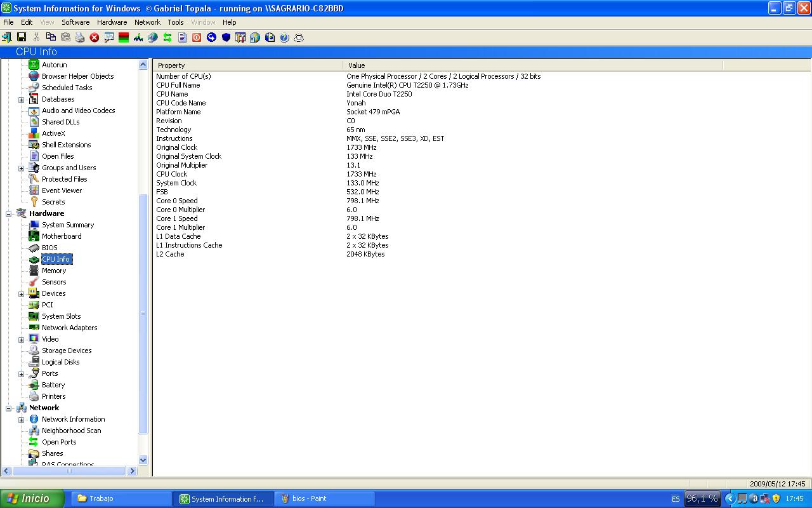812x508 pixels.
Task: Select the Printers tree item
Action: 54,396
